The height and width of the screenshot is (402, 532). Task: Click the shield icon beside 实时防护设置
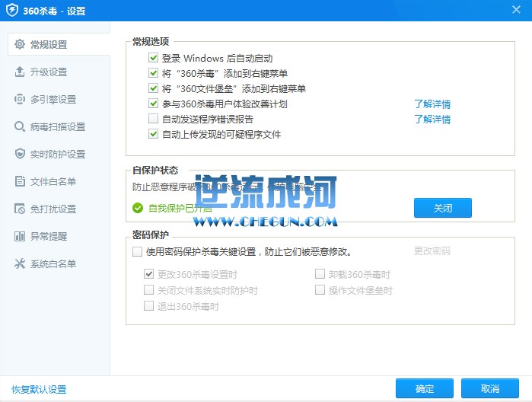[20, 154]
